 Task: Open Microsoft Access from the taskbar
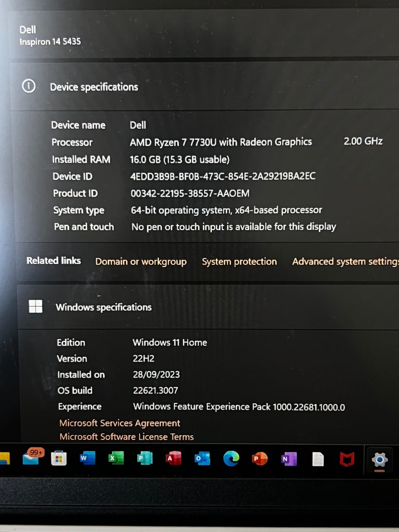(x=173, y=458)
